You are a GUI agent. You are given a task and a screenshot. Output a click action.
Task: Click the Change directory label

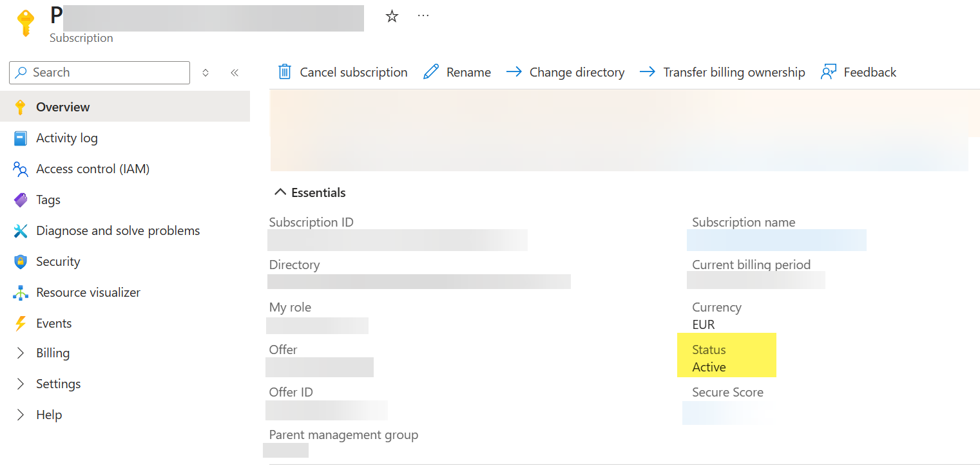pos(577,72)
